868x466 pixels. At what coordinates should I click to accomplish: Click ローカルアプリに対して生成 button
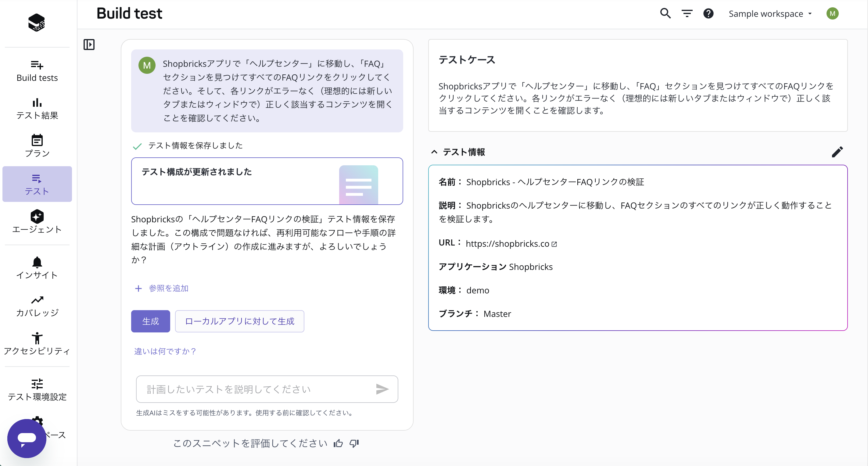tap(240, 321)
